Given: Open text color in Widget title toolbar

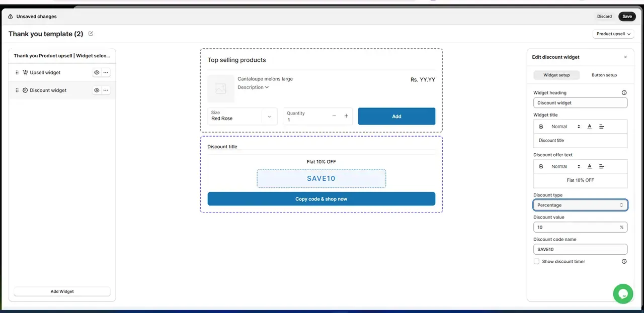Looking at the screenshot, I should (x=589, y=127).
